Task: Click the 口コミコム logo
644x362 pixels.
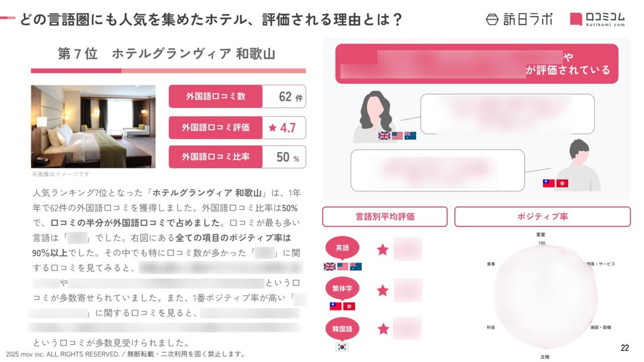Action: pos(597,19)
